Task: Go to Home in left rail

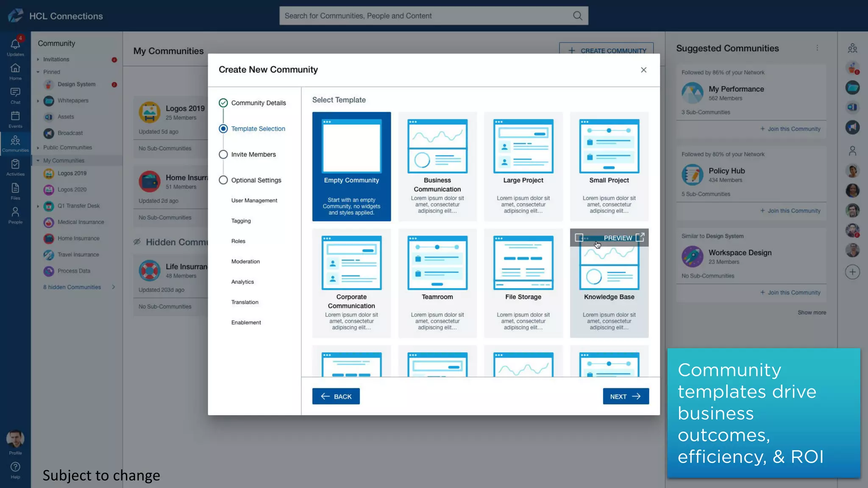Action: (x=15, y=68)
